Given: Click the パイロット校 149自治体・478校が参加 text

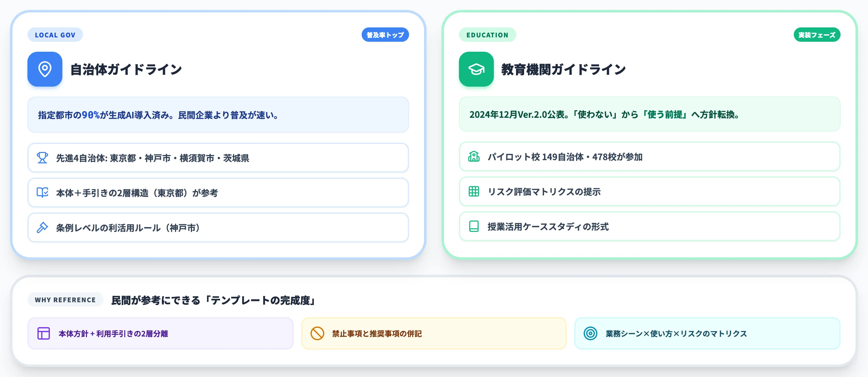Looking at the screenshot, I should click(x=565, y=157).
